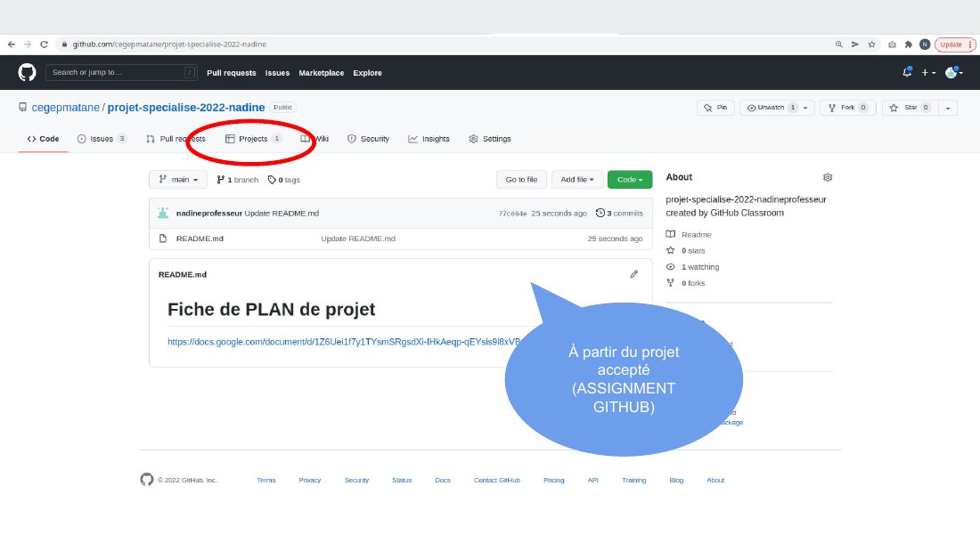
Task: View 0 stars in About
Action: (693, 250)
